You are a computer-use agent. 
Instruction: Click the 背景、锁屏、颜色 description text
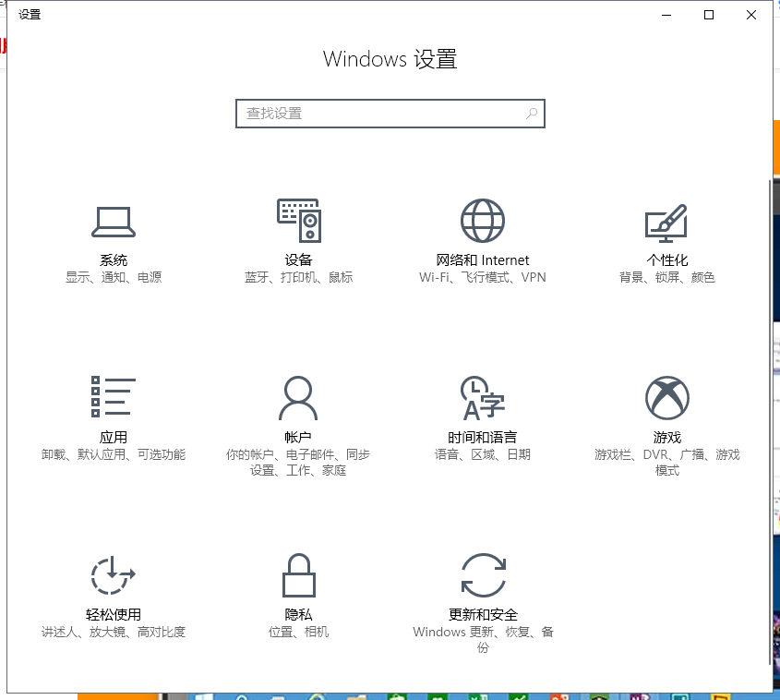click(x=666, y=277)
